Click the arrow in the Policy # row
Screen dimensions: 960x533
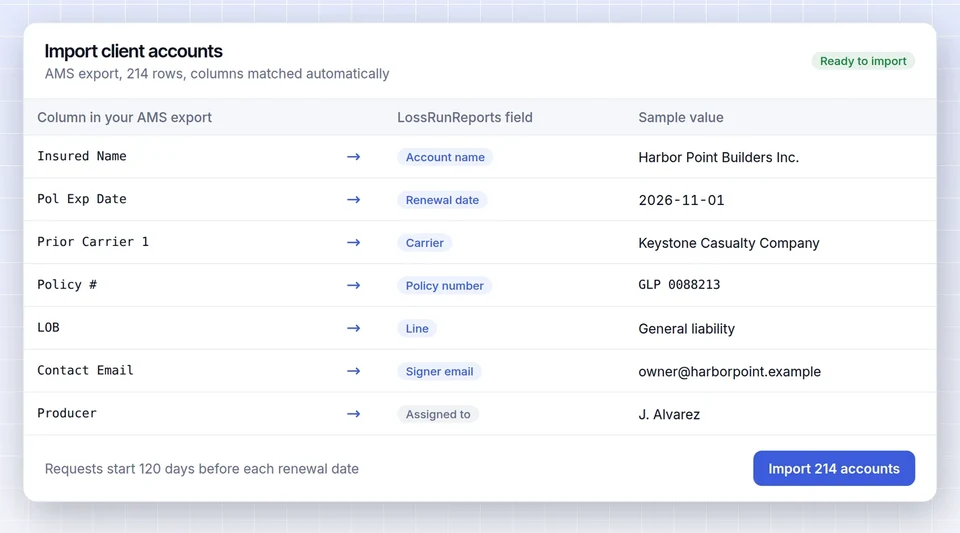[353, 285]
